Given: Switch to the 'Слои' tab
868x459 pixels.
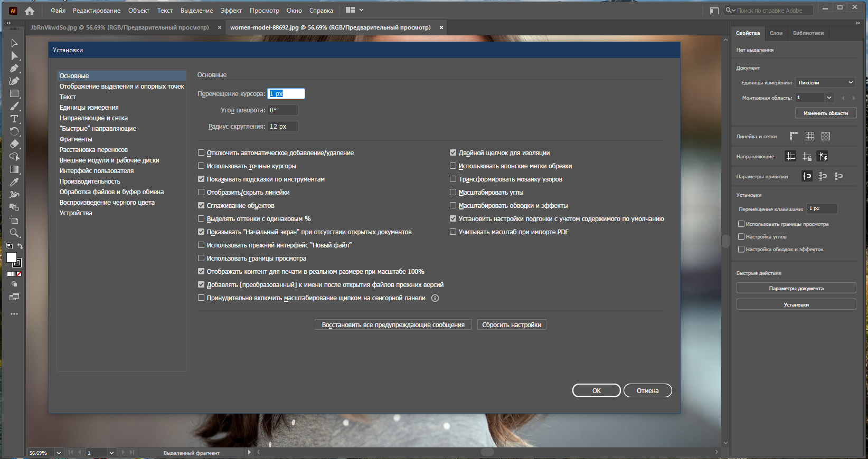Looking at the screenshot, I should pos(776,33).
